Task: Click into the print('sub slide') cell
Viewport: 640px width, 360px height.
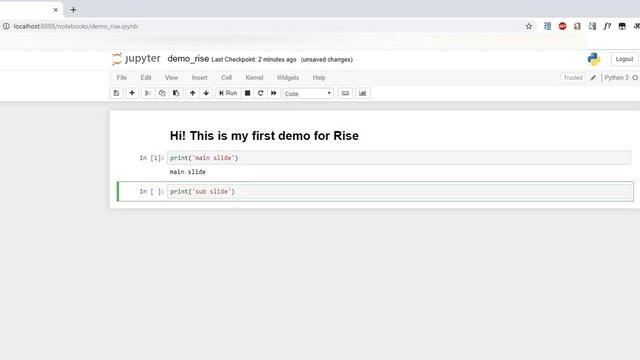Action: click(398, 191)
